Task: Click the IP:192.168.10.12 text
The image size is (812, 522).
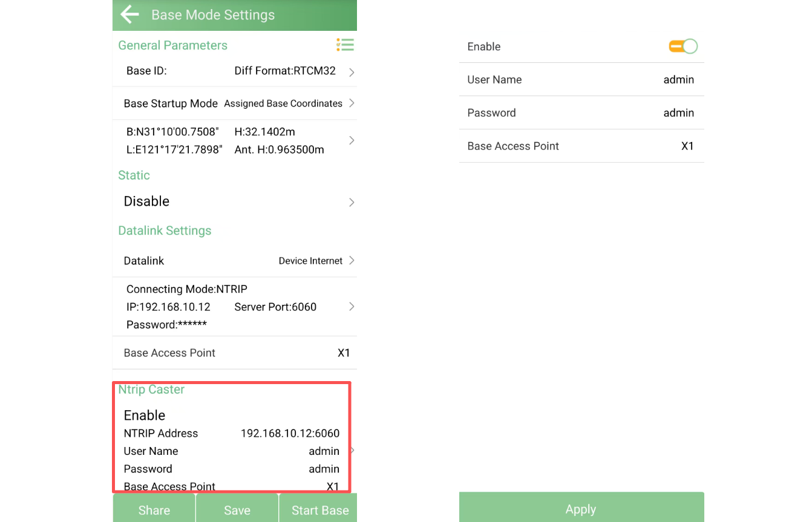Action: (168, 307)
